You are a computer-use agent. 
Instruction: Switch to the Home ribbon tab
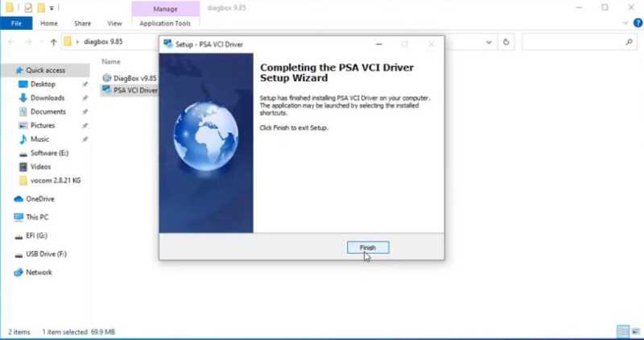(49, 23)
